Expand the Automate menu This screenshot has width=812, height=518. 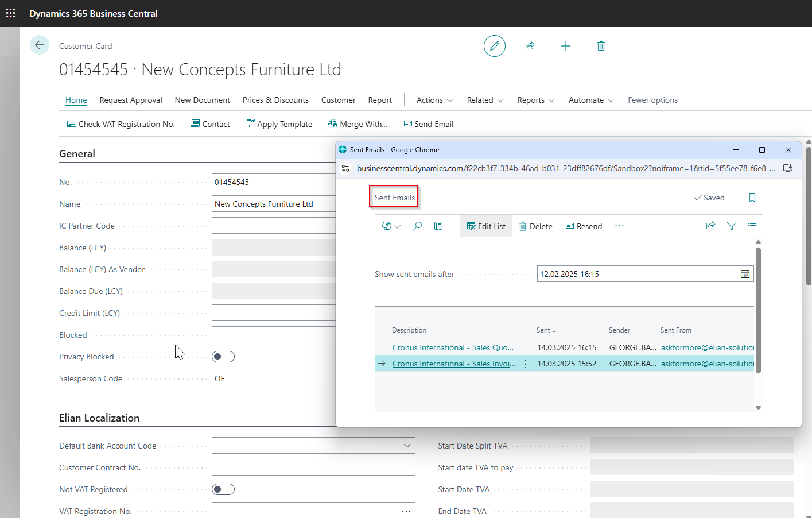coord(592,100)
